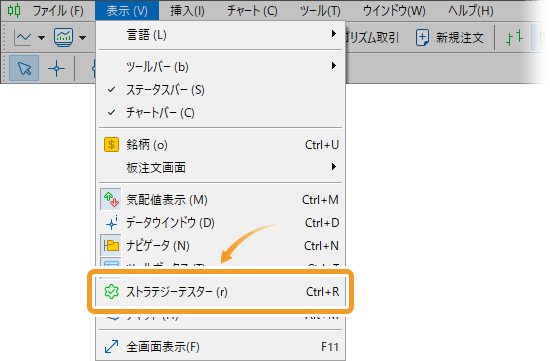Open the 言語 (L) submenu
This screenshot has width=550, height=361.
point(220,35)
